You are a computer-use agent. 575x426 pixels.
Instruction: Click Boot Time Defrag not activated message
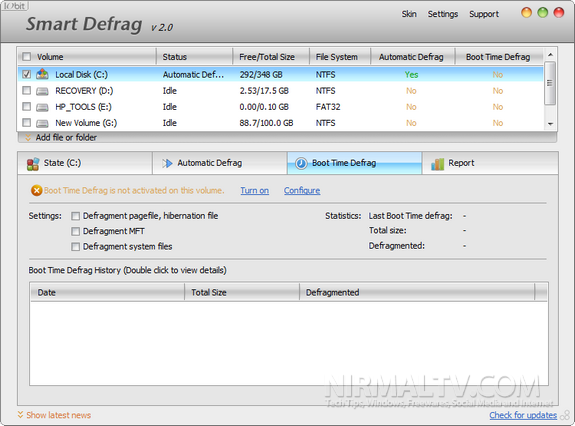[x=134, y=191]
